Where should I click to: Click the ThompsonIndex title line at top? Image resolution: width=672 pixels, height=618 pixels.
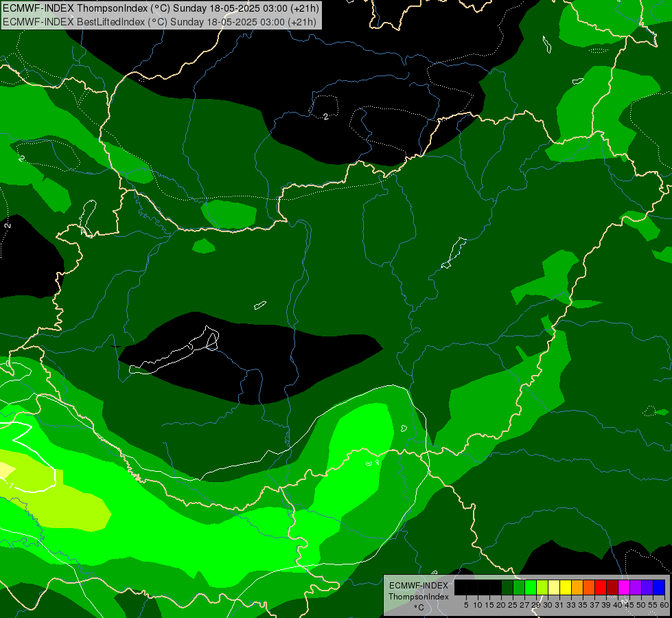(x=161, y=8)
